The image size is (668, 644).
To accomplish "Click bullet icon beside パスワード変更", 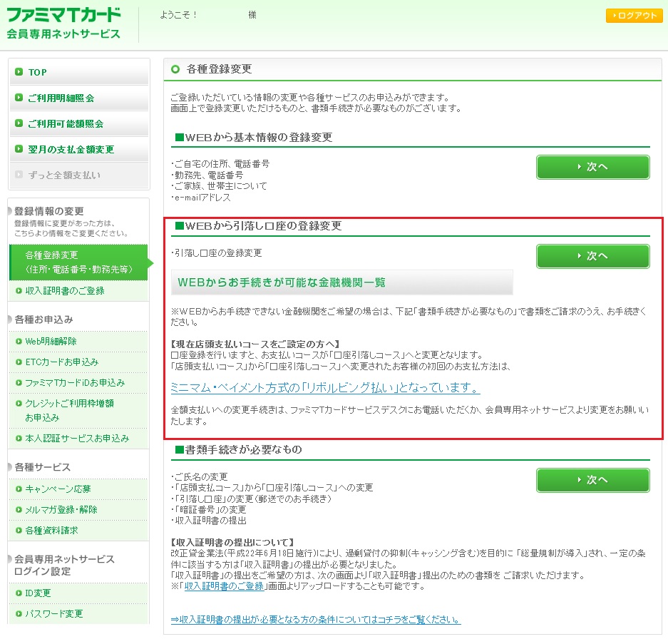I will (x=19, y=614).
